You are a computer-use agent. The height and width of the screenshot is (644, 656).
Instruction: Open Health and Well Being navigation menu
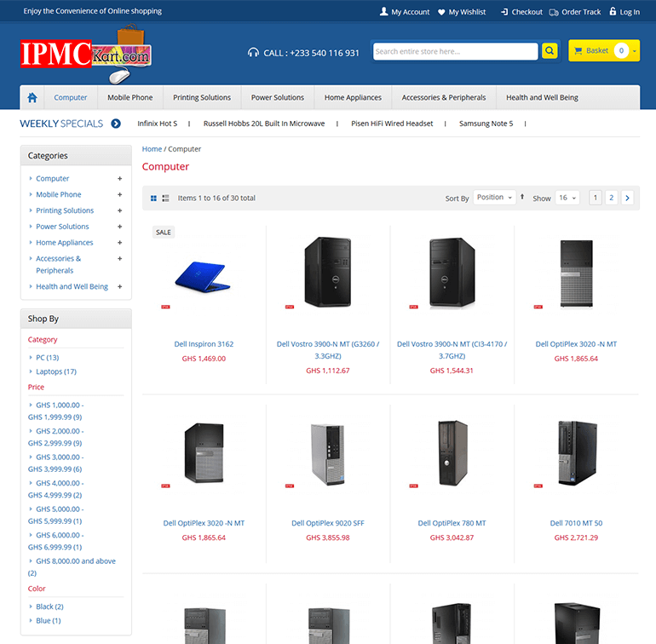542,97
